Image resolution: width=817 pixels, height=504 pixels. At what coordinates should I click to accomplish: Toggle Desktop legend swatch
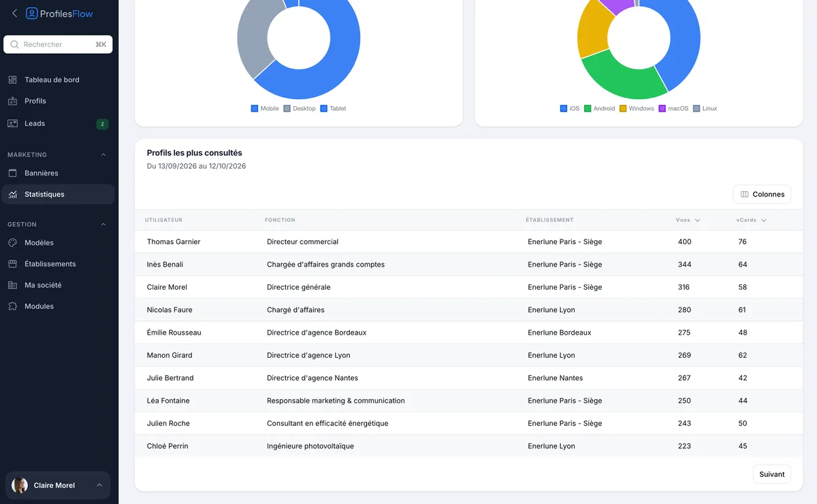click(x=287, y=109)
